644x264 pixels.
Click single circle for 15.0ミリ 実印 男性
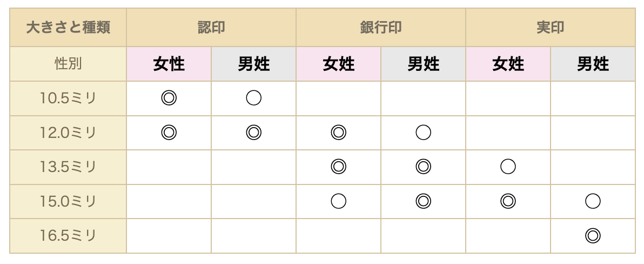[593, 201]
